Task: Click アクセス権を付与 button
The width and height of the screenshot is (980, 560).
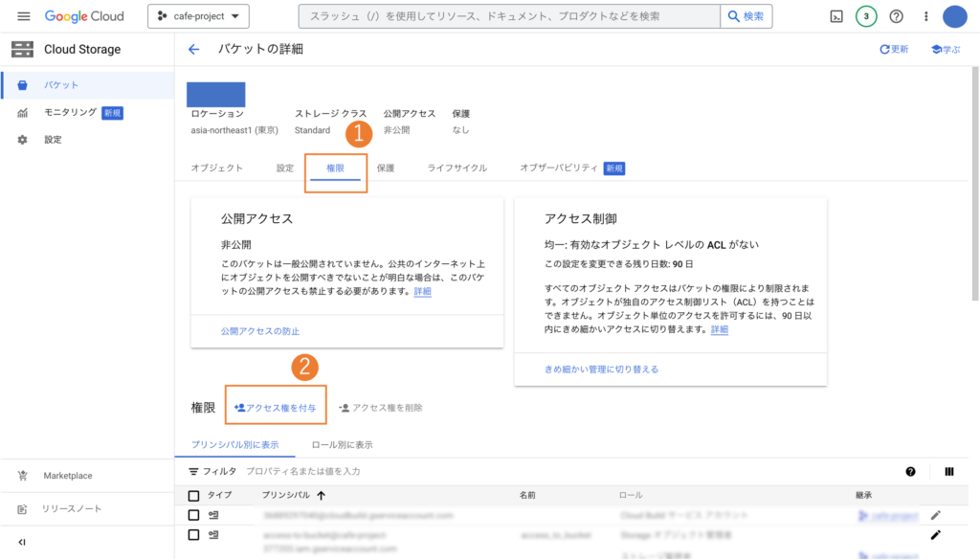Action: (x=276, y=408)
